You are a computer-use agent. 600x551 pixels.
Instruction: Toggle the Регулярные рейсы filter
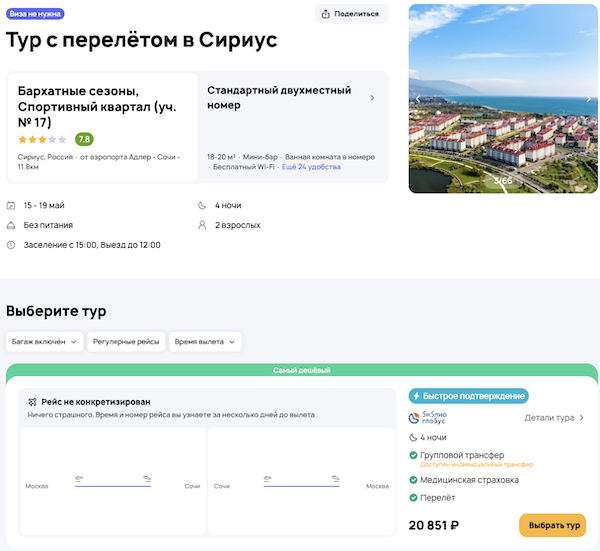pos(126,342)
